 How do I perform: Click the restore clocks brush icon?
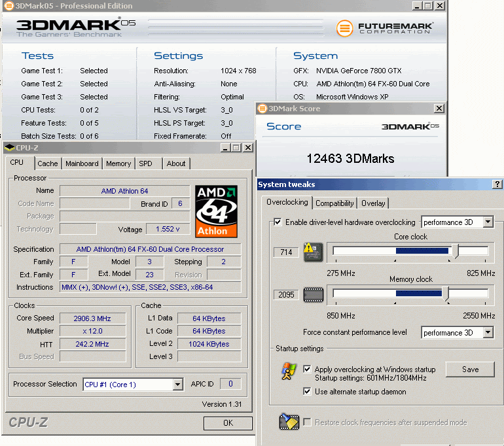click(x=289, y=422)
